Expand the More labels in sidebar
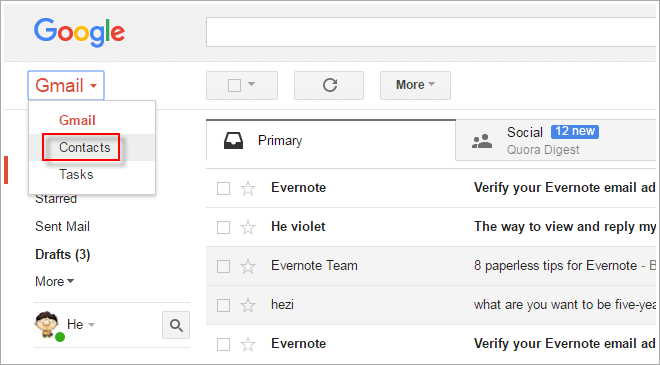 pyautogui.click(x=54, y=281)
